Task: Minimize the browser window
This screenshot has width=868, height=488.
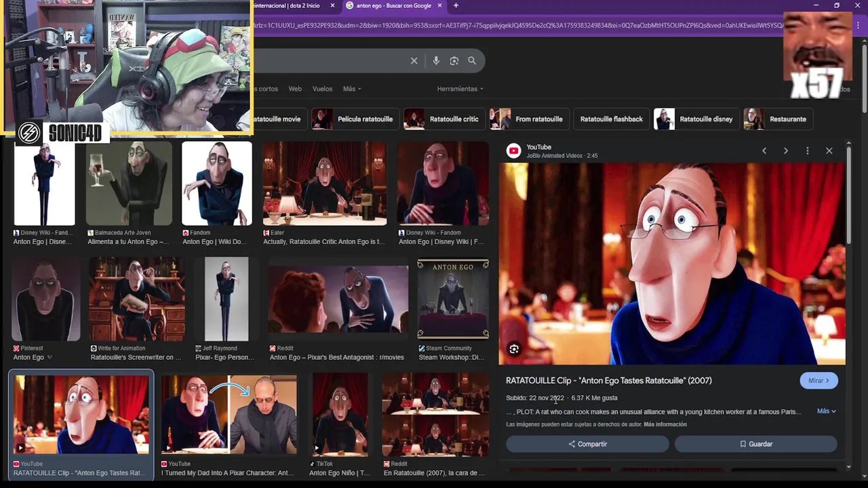Action: (x=816, y=5)
